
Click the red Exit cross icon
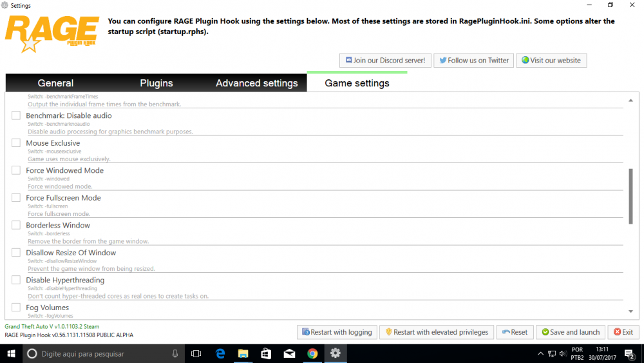pyautogui.click(x=617, y=332)
